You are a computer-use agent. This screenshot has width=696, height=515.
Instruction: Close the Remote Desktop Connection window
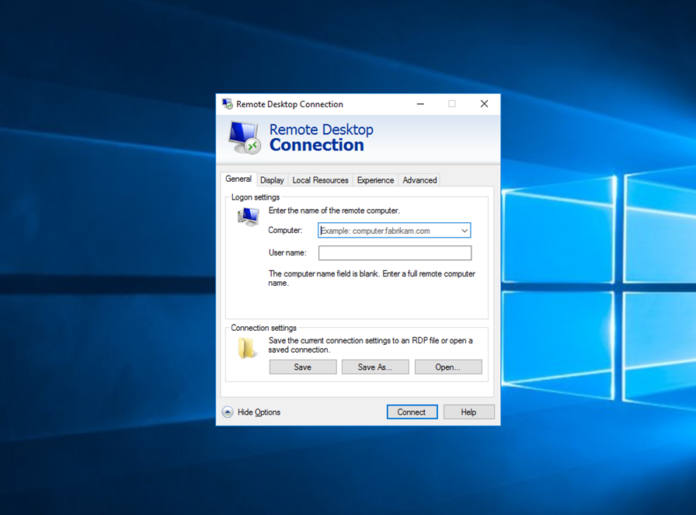[484, 104]
